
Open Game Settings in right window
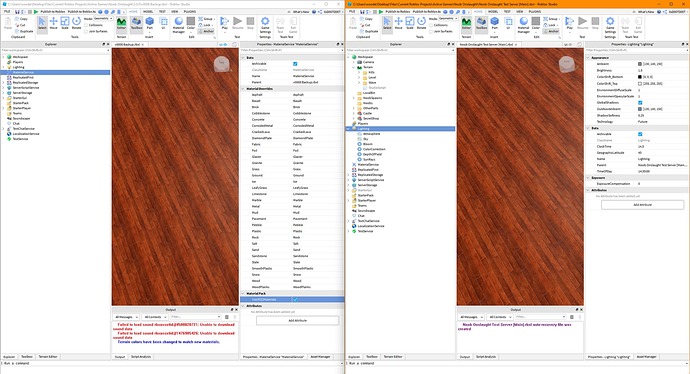point(610,25)
